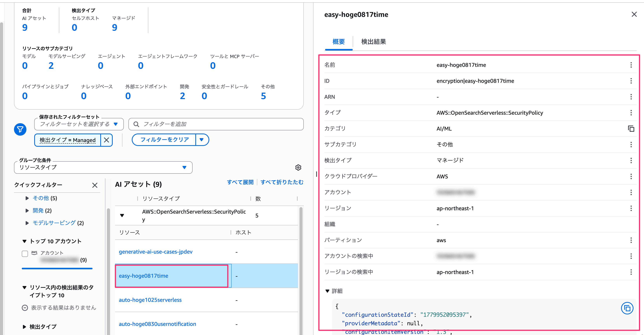The width and height of the screenshot is (644, 335).
Task: Open the table settings gear icon
Action: [298, 167]
